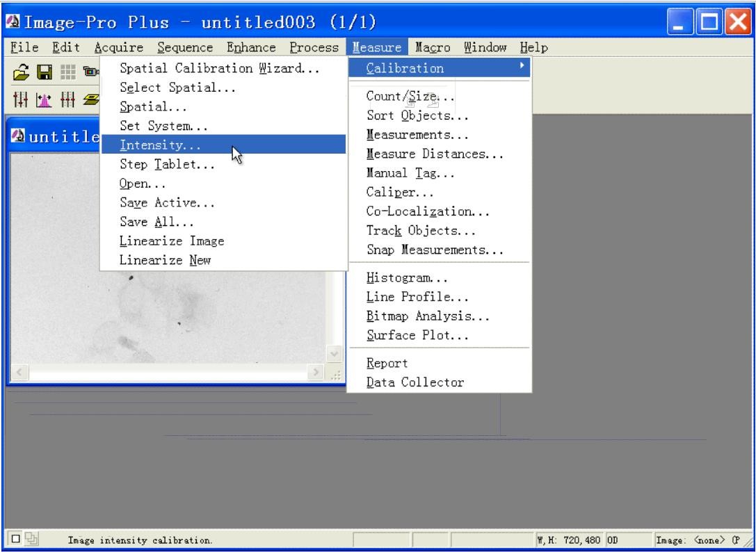
Task: Choose Bitmap Analysis... entry
Action: [440, 316]
